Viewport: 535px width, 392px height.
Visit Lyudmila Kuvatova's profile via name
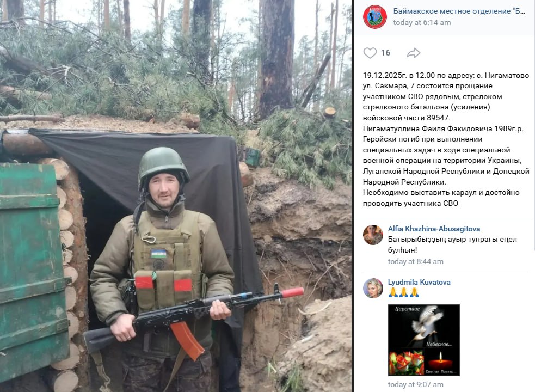(x=419, y=282)
